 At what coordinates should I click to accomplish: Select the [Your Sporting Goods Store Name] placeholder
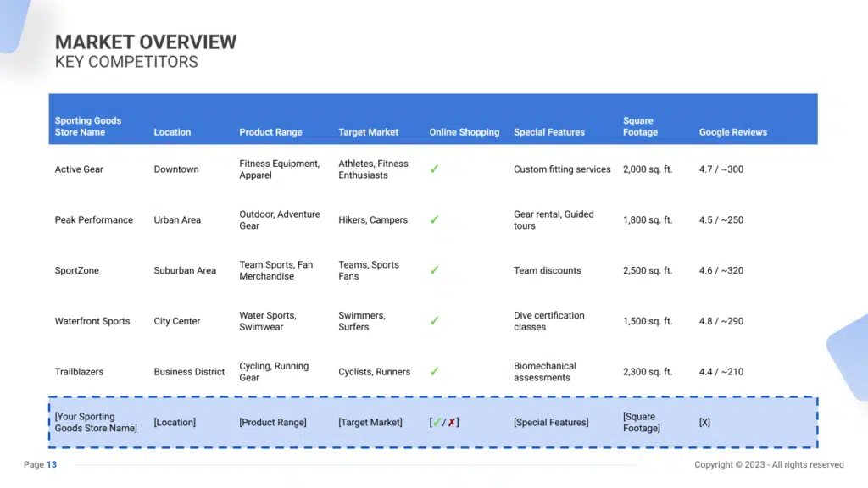point(96,422)
